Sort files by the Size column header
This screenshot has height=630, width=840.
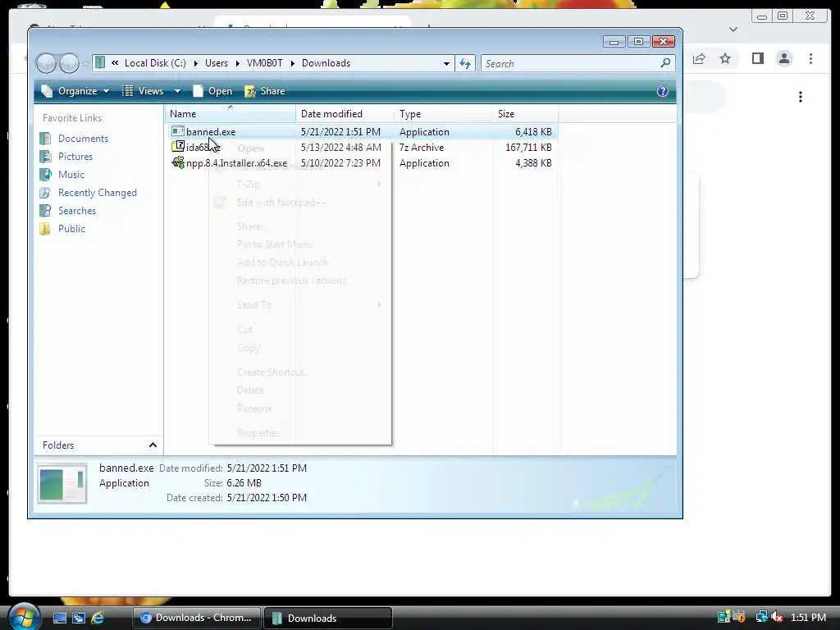pyautogui.click(x=526, y=113)
